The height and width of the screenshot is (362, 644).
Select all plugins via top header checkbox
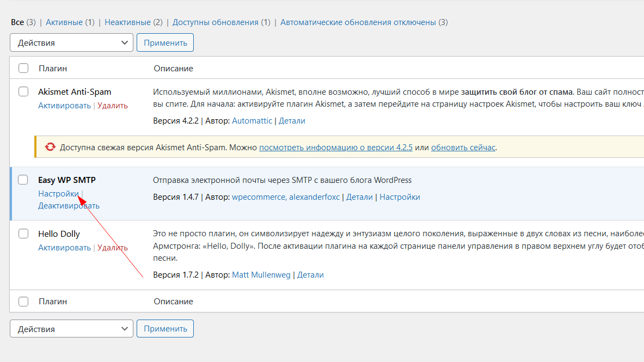point(23,69)
